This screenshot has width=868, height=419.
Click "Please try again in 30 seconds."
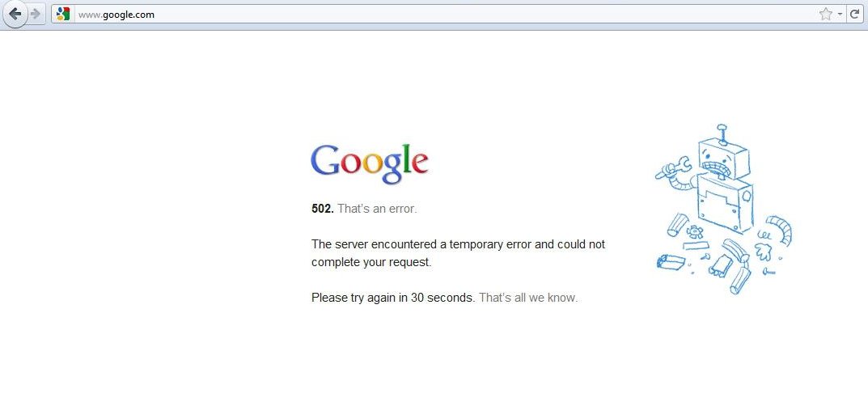click(393, 298)
